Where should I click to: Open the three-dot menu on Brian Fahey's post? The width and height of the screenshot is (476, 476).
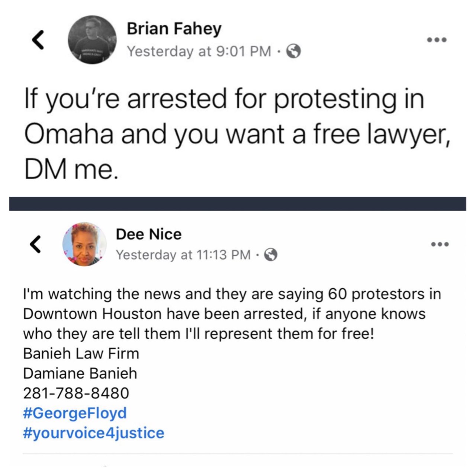pos(437,39)
